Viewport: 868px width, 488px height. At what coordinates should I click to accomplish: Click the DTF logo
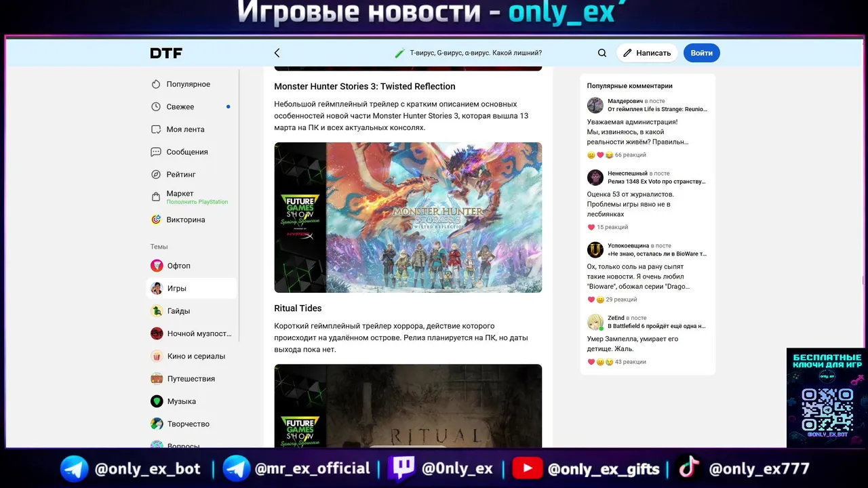[x=166, y=53]
